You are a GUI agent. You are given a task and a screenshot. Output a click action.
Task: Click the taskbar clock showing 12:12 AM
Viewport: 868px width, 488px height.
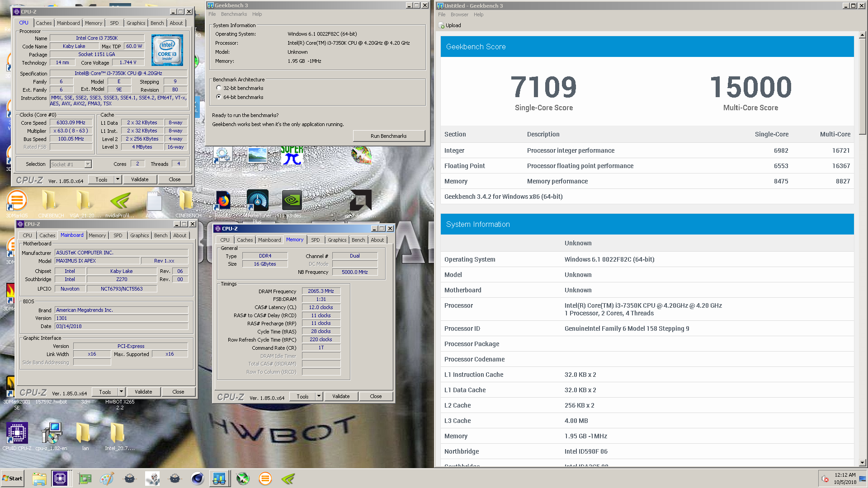click(x=845, y=475)
